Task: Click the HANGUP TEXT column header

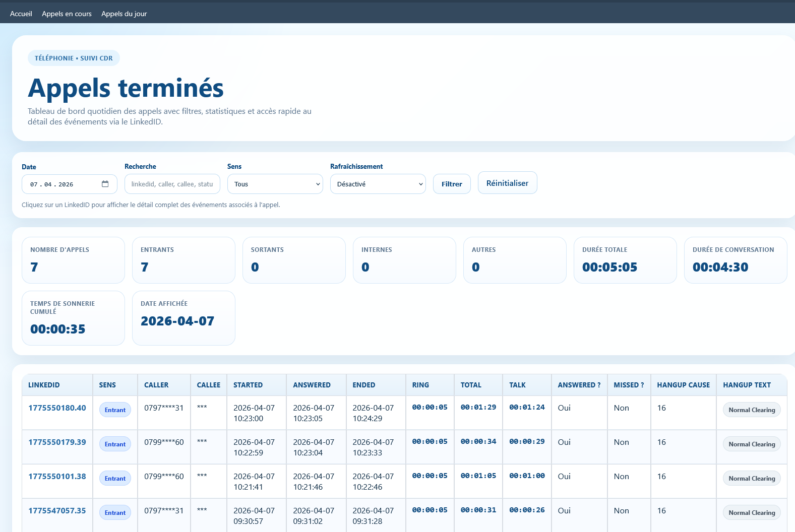Action: click(x=752, y=385)
